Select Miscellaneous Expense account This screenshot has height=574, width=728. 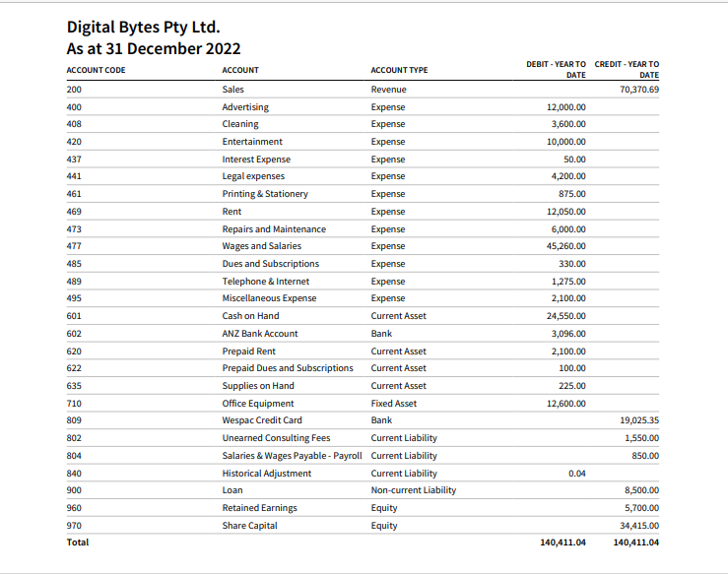(x=269, y=298)
